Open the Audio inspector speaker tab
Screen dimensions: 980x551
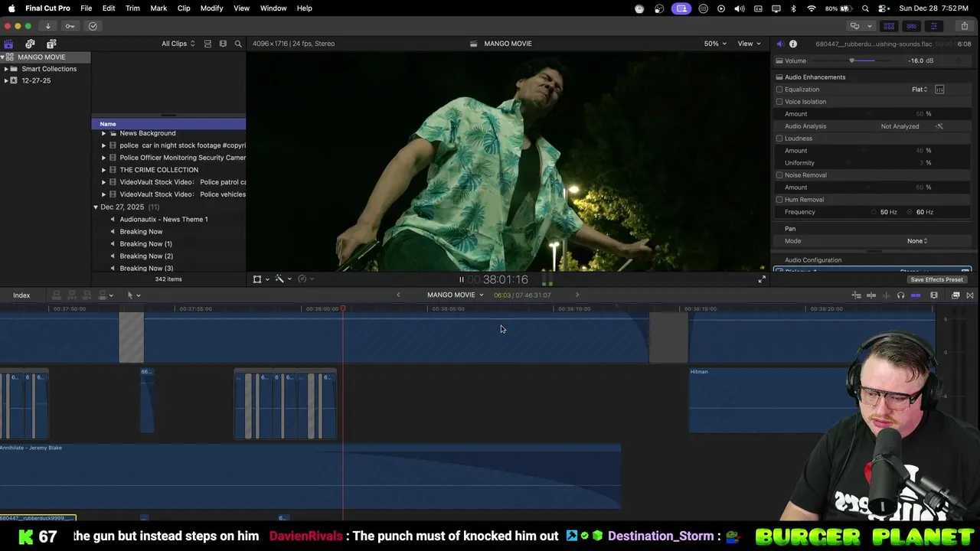pyautogui.click(x=779, y=44)
